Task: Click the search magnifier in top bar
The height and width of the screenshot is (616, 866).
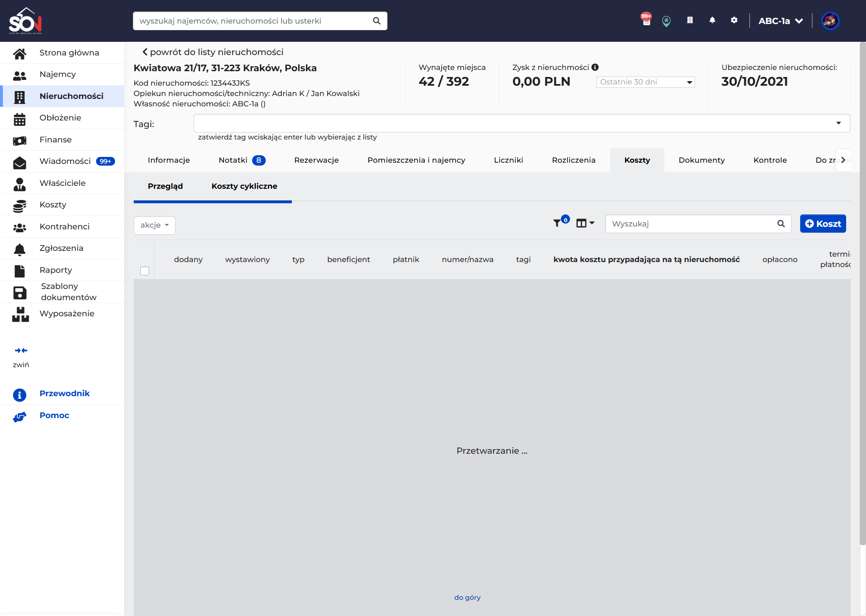Action: [x=376, y=21]
